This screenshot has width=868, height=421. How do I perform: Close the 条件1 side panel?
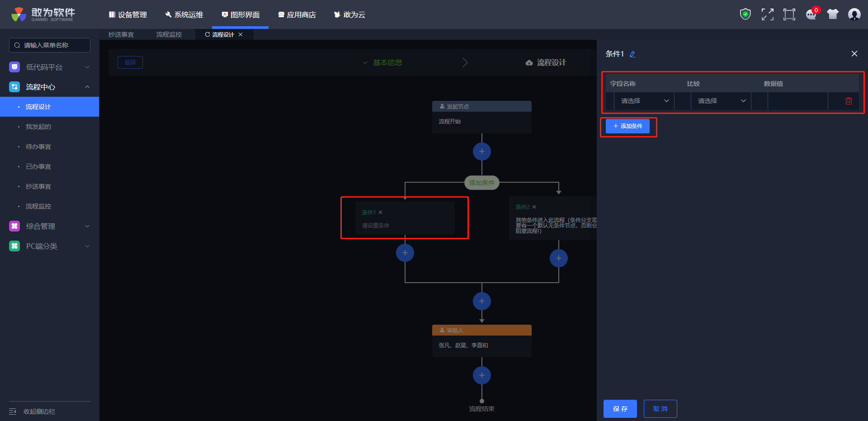pos(854,54)
